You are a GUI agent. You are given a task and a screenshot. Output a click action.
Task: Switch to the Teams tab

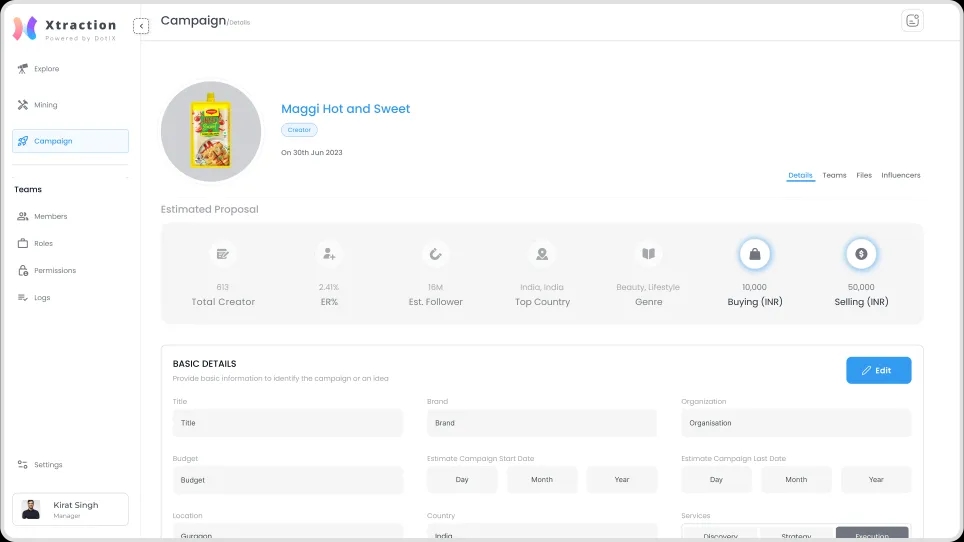coord(834,176)
